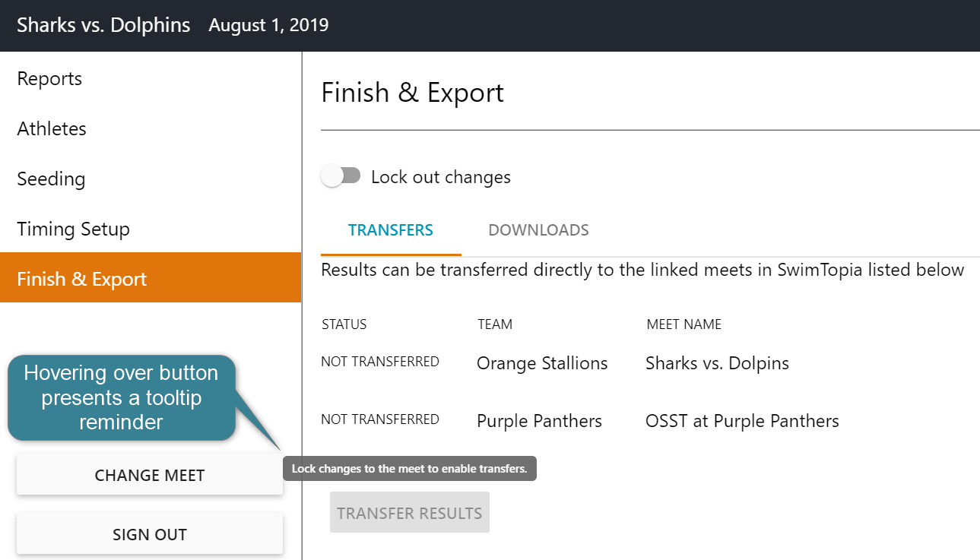The width and height of the screenshot is (980, 560).
Task: Click the Lock out changes label text
Action: (x=441, y=178)
